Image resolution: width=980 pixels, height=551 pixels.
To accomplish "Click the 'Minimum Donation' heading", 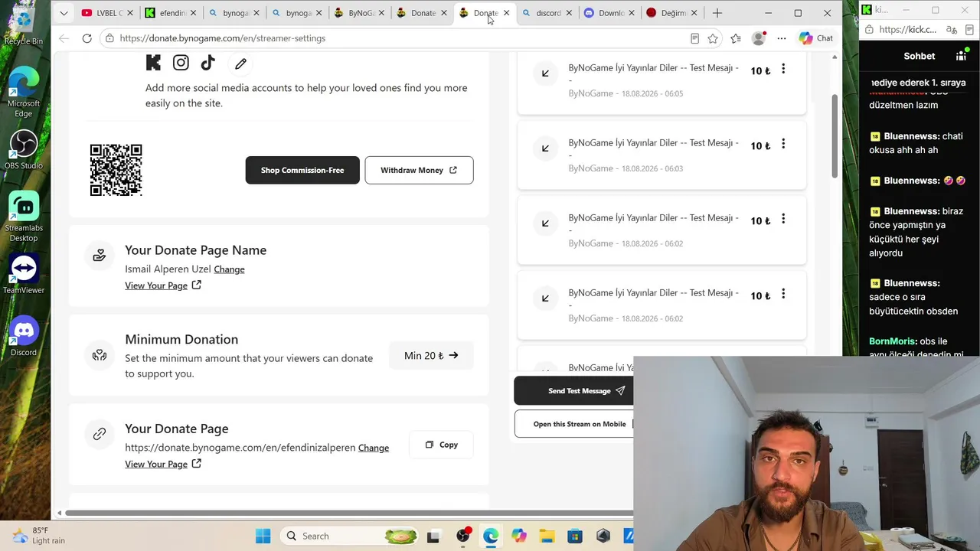I will (x=181, y=339).
